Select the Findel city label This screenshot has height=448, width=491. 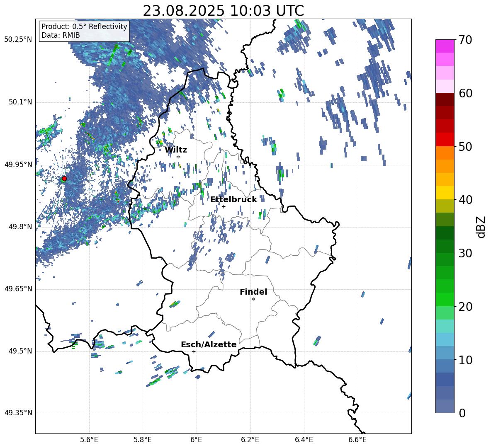253,292
